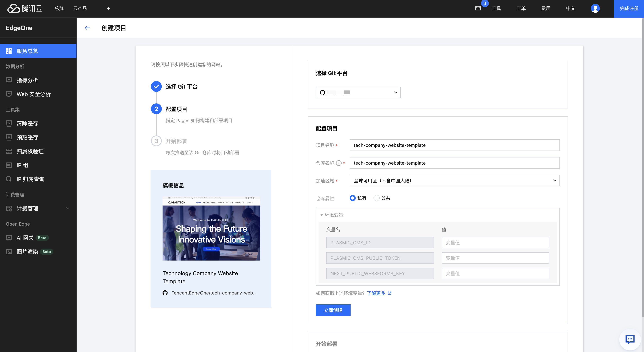Click the template preview thumbnail
644x352 pixels.
[211, 228]
